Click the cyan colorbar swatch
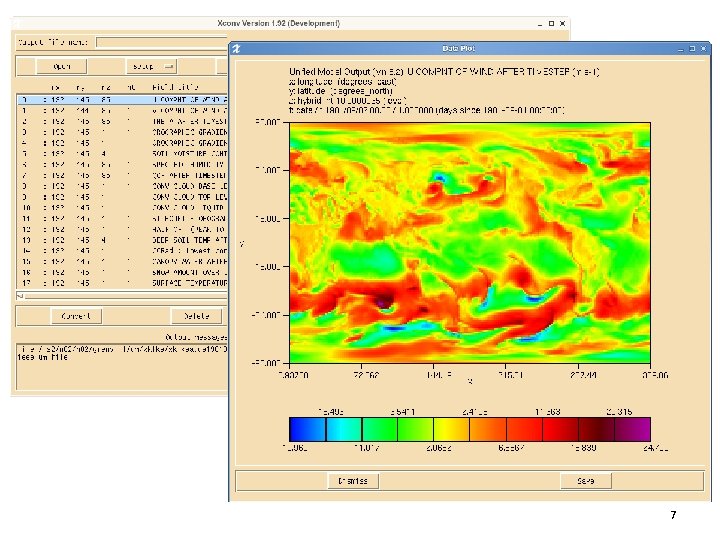 point(344,429)
